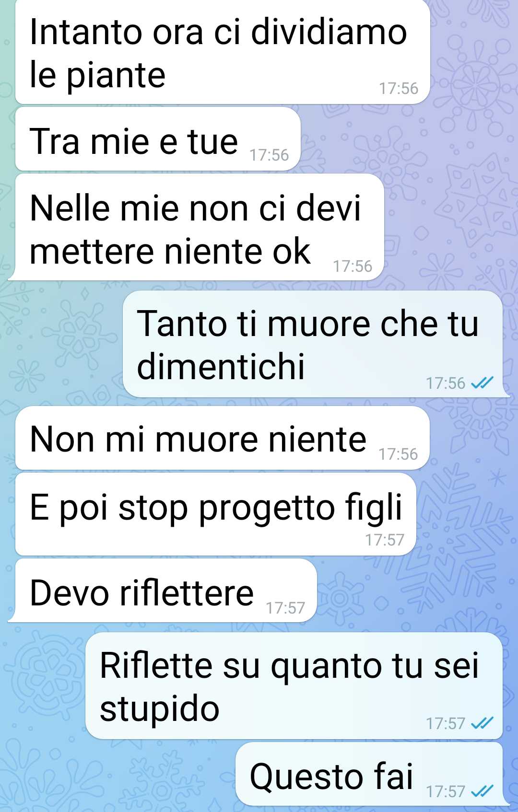Tap the read checkmarks on 'Tanto ti muore' message

(482, 383)
